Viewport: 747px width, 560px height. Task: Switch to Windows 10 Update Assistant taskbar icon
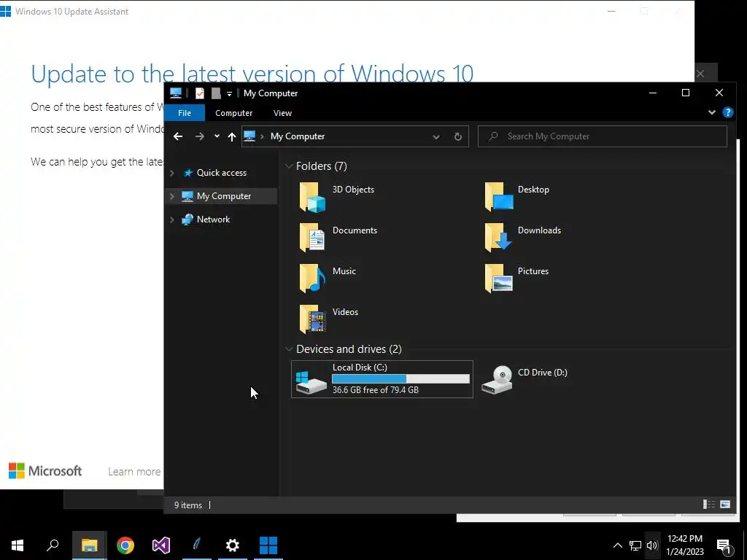(268, 545)
